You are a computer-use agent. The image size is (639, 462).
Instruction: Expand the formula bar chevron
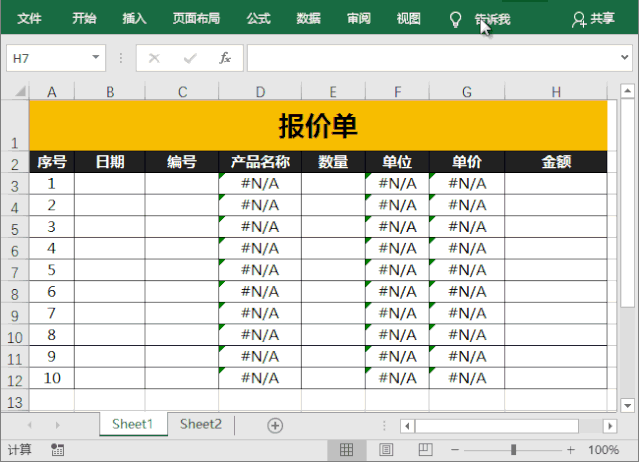(624, 57)
